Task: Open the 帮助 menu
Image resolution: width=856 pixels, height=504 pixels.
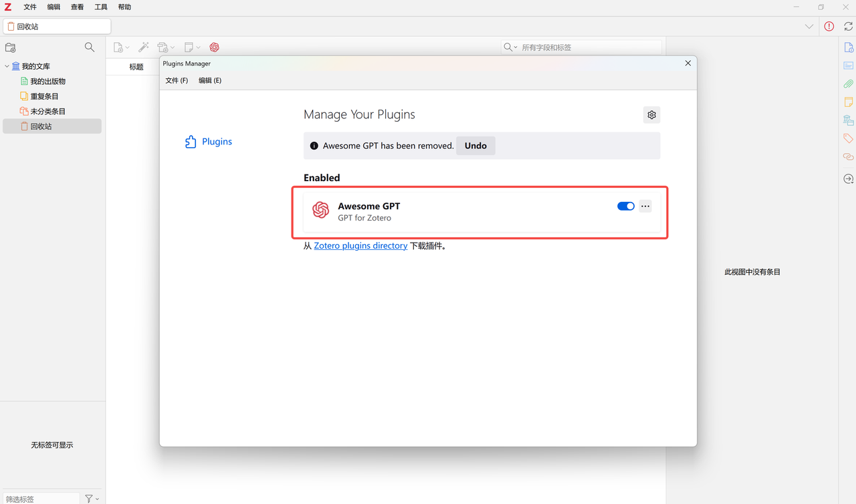Action: [x=124, y=7]
